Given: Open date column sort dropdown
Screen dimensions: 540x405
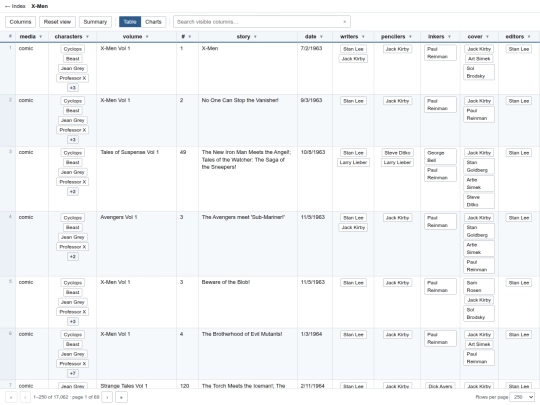Looking at the screenshot, I should point(321,37).
